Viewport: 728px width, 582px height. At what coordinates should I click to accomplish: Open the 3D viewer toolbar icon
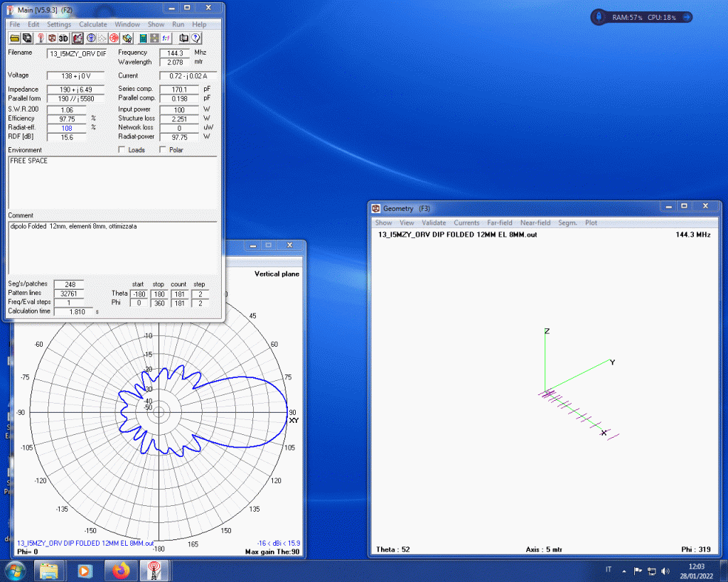click(63, 38)
